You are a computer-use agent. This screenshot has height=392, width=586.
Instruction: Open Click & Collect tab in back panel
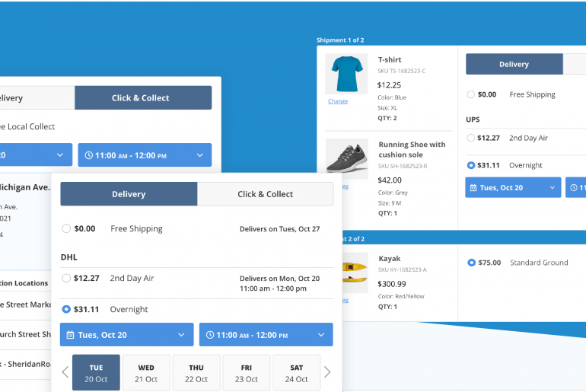[x=143, y=97]
